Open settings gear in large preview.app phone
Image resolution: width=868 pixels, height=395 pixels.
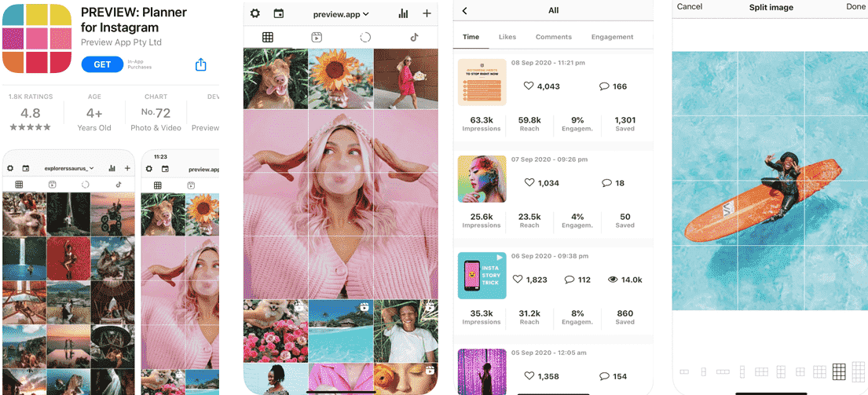(x=255, y=13)
